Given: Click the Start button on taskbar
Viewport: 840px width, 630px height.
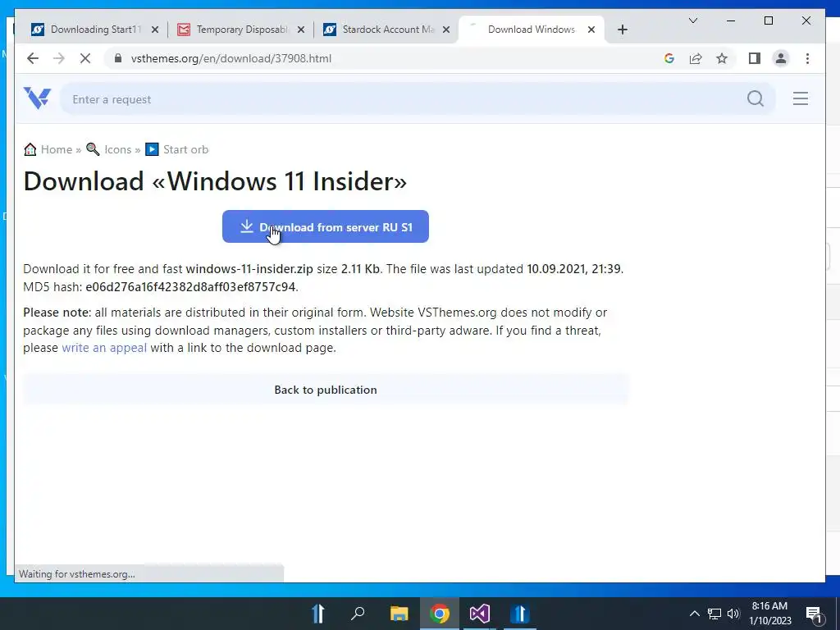Looking at the screenshot, I should tap(318, 614).
